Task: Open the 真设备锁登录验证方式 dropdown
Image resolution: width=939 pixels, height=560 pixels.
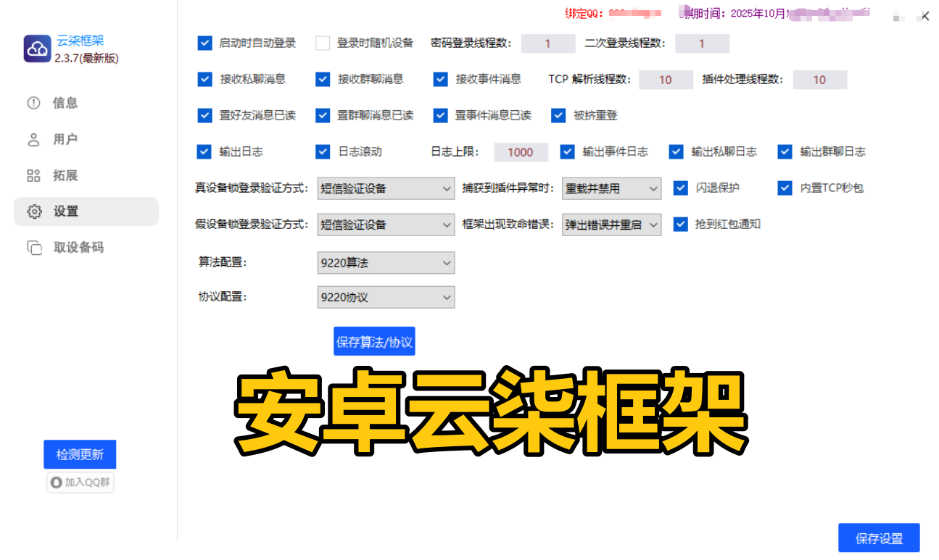Action: [x=386, y=189]
